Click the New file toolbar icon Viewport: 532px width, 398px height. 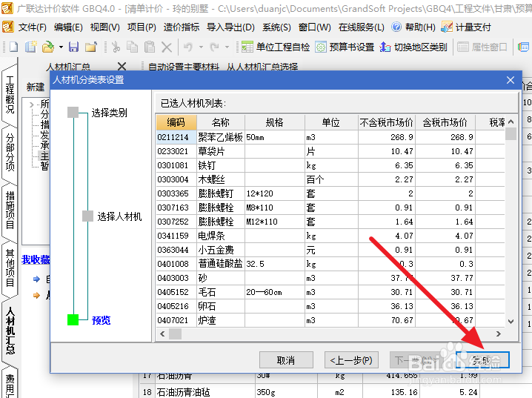[13, 47]
